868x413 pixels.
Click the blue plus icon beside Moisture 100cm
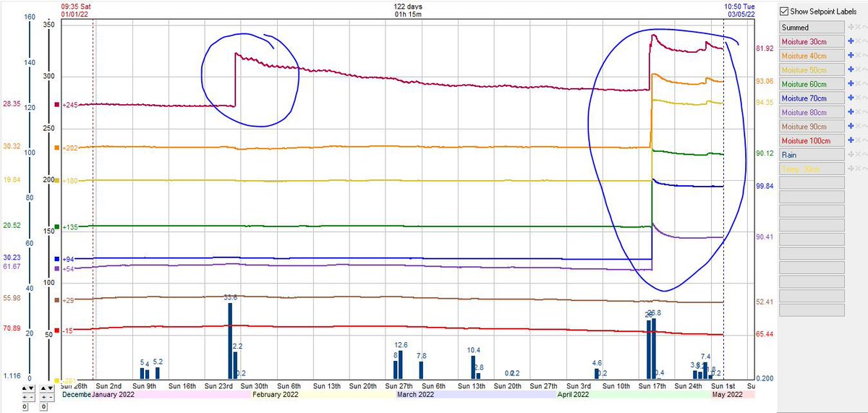(851, 140)
